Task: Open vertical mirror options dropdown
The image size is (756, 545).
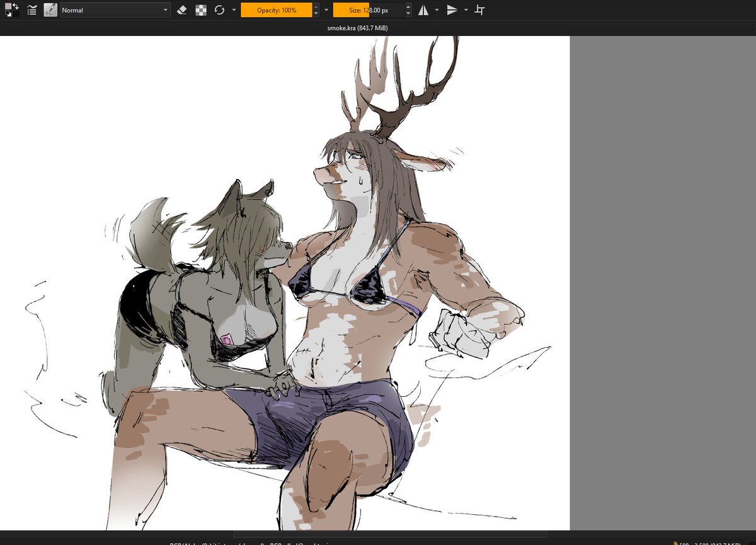Action: coord(466,10)
